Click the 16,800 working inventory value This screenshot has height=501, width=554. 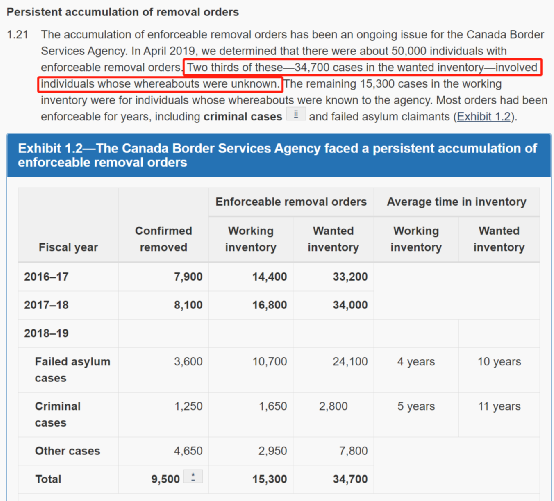[x=269, y=305]
